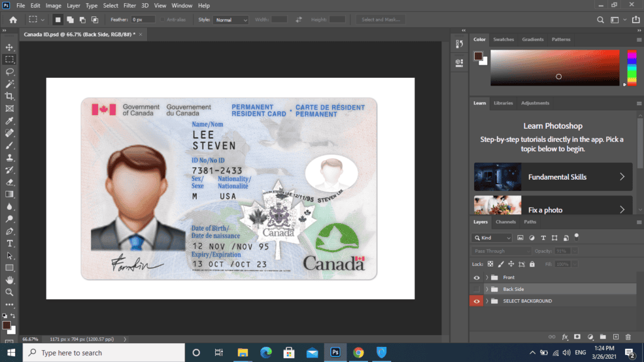Select the Move tool
The height and width of the screenshot is (362, 644).
9,47
